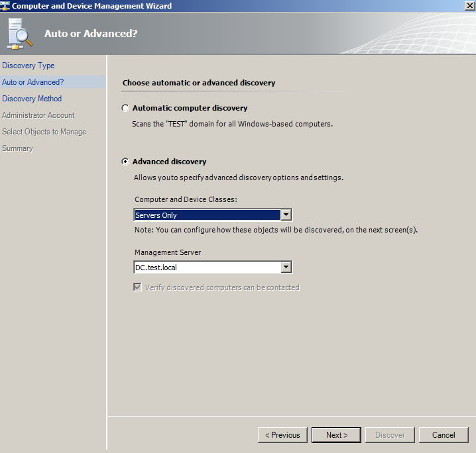Close the Computer and Device Management Wizard
Image resolution: width=476 pixels, height=453 pixels.
[469, 5]
